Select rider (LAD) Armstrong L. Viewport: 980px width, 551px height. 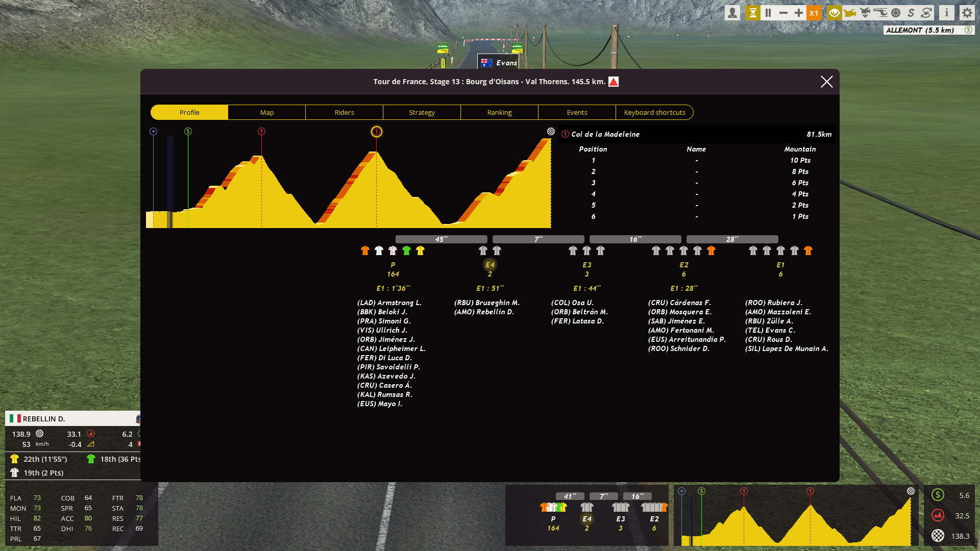(389, 303)
